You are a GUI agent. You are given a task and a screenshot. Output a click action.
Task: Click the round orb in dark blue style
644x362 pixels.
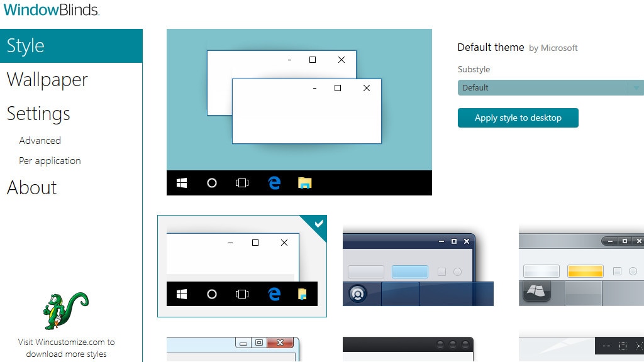(358, 294)
